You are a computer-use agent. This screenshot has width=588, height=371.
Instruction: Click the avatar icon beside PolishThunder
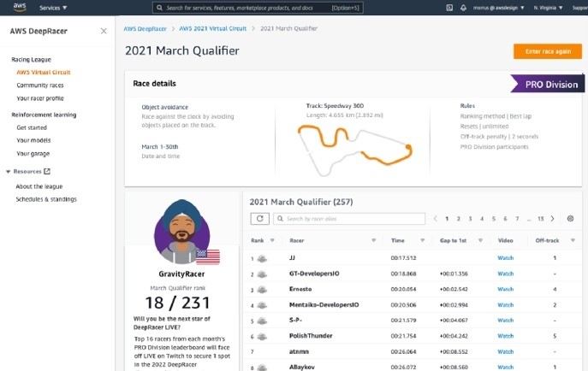pyautogui.click(x=262, y=337)
